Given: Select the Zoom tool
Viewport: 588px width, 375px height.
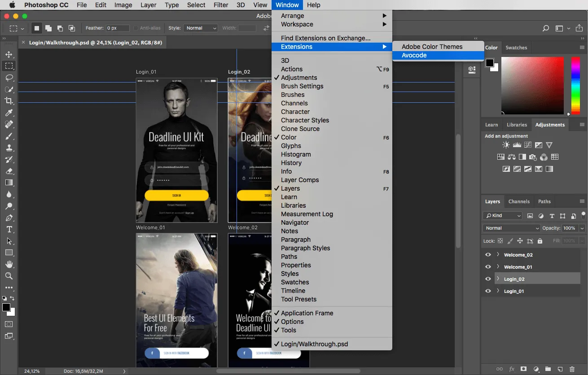Looking at the screenshot, I should point(9,276).
